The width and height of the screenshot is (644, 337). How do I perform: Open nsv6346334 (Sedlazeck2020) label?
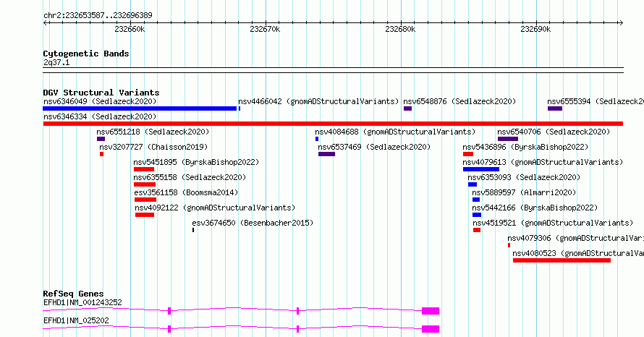coord(100,116)
